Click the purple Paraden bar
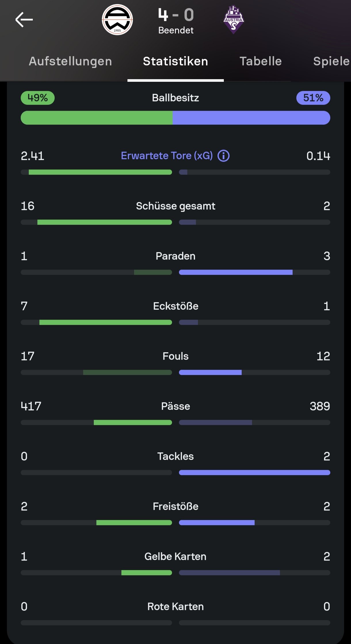This screenshot has width=351, height=644. point(236,272)
